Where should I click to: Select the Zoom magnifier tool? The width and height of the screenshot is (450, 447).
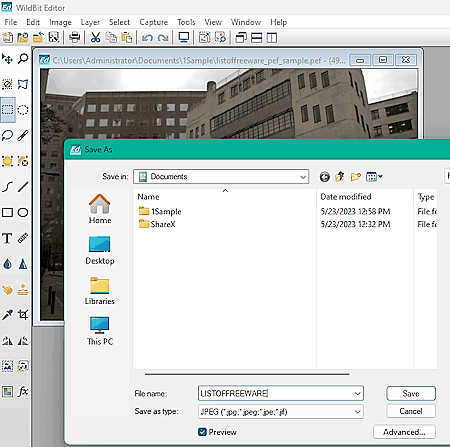point(23,59)
